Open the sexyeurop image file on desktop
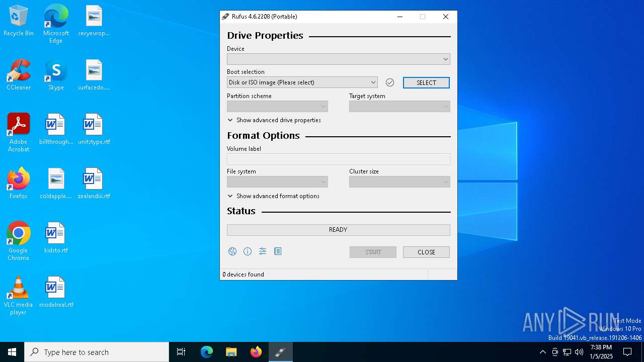The height and width of the screenshot is (362, 644). coord(94,22)
